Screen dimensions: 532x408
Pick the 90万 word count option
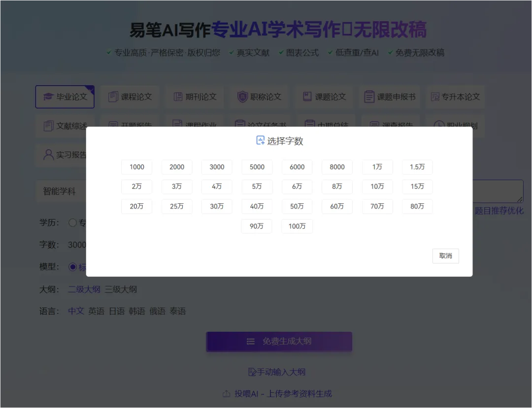click(x=257, y=226)
